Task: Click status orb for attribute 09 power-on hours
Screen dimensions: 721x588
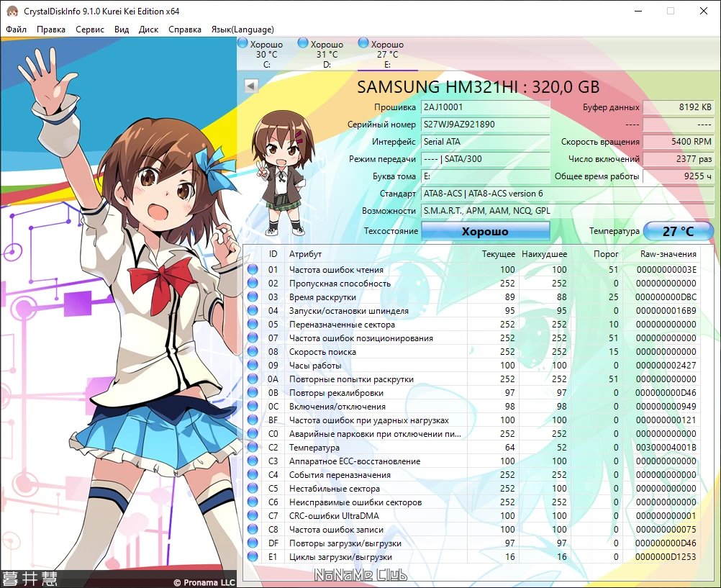Action: (253, 366)
